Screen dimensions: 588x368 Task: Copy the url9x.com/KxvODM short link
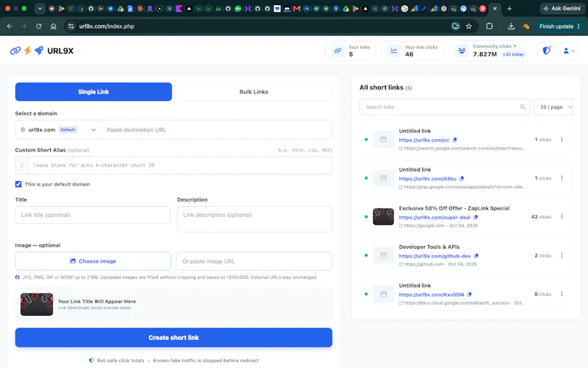tap(469, 294)
